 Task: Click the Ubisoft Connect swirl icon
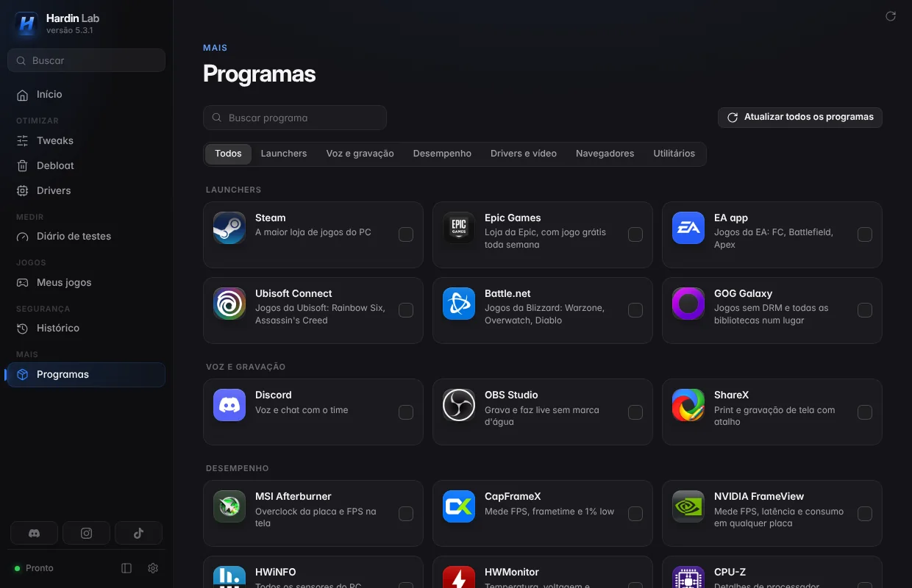(x=229, y=304)
